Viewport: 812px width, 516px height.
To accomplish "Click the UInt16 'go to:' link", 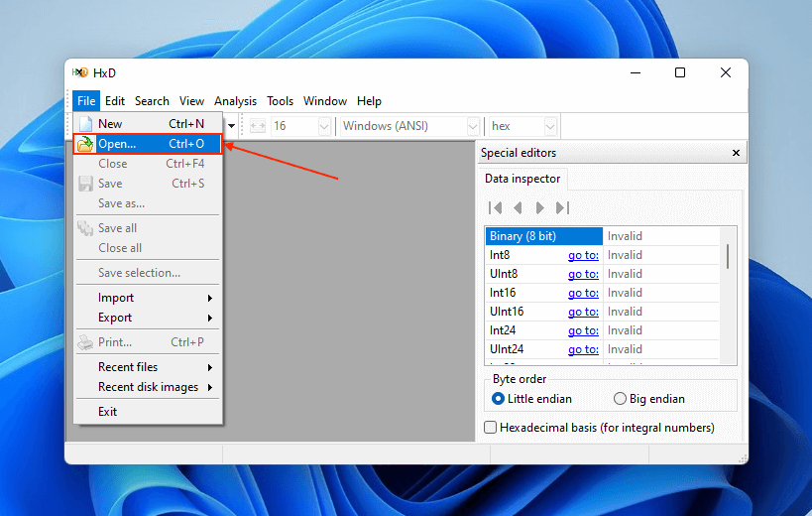I will (583, 312).
